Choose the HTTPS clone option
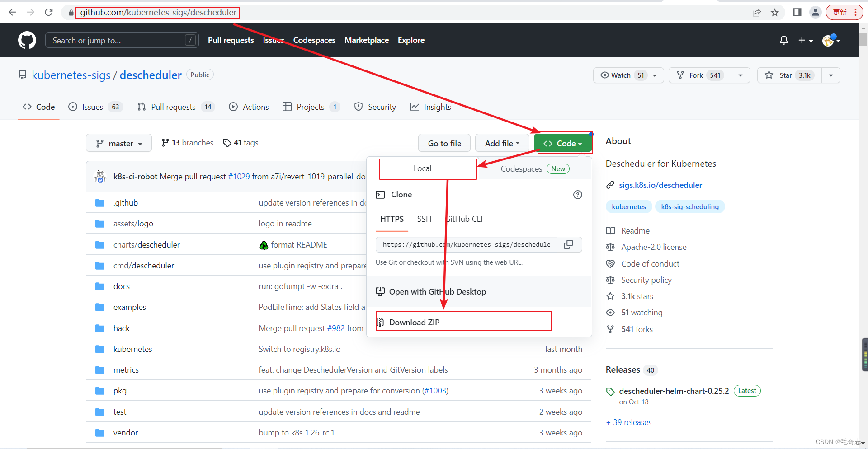 pos(392,219)
